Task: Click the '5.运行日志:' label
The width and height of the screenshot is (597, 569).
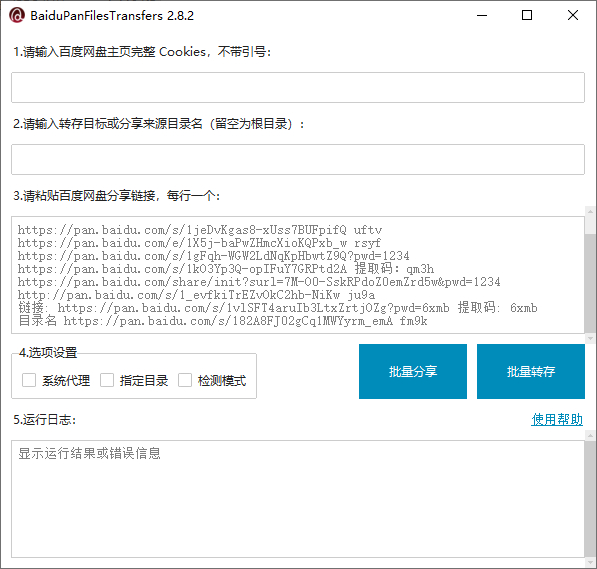Action: (x=45, y=419)
